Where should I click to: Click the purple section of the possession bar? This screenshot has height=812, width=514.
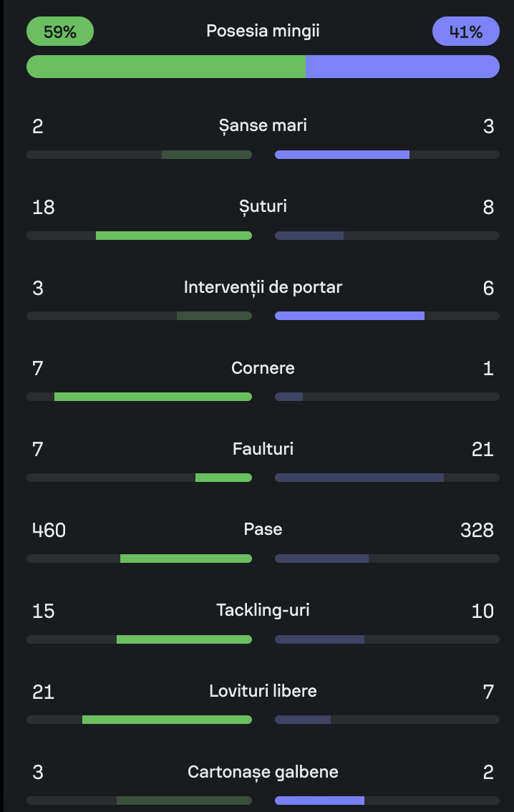(x=402, y=67)
